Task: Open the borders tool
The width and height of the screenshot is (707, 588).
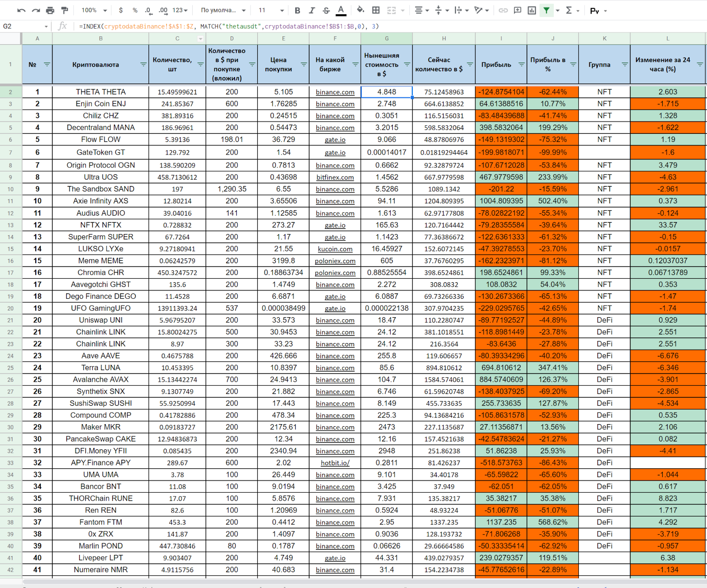Action: pyautogui.click(x=376, y=10)
